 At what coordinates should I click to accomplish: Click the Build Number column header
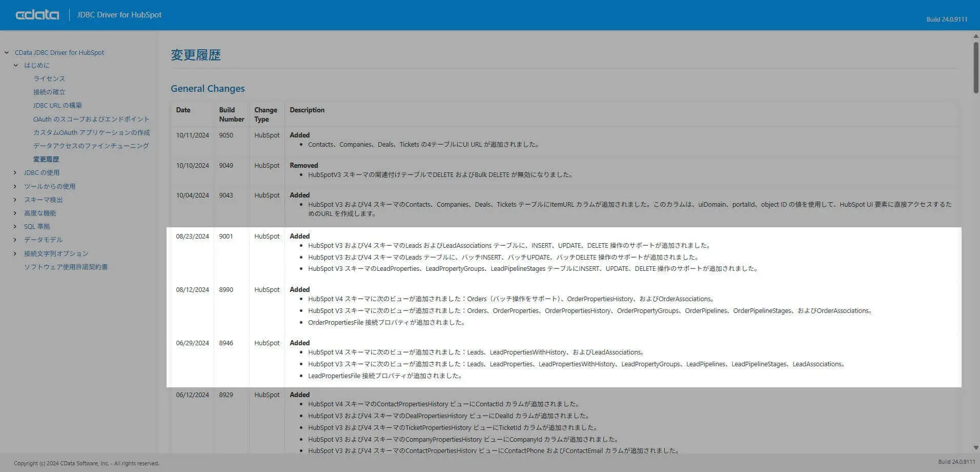coord(231,114)
